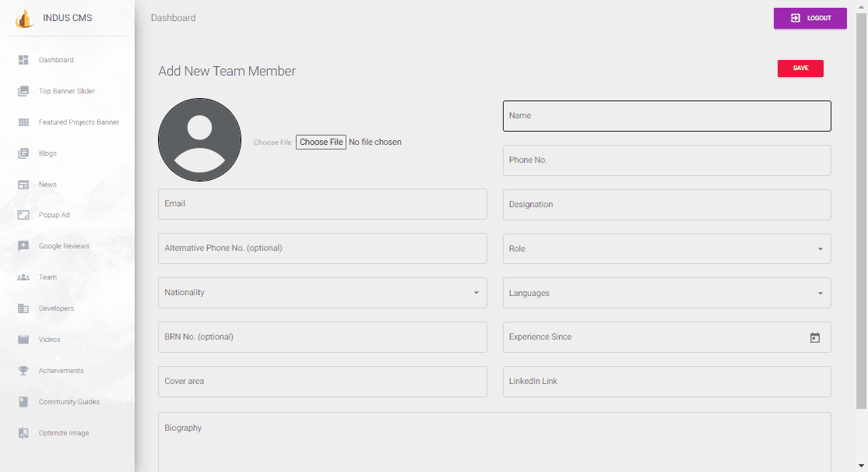
Task: Click the Achievements trophy icon
Action: point(23,371)
